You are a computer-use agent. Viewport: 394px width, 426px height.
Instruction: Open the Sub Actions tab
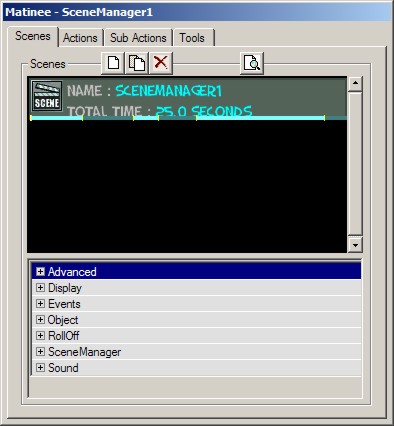tap(138, 38)
